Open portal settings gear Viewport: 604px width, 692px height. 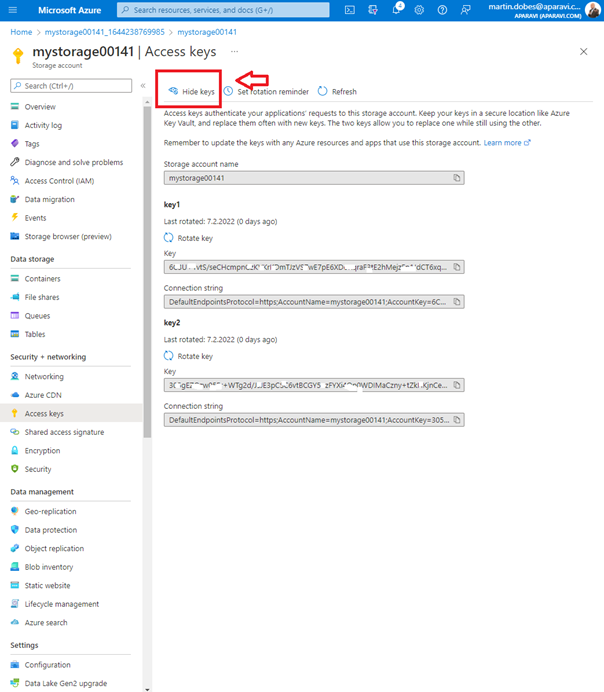pyautogui.click(x=418, y=10)
